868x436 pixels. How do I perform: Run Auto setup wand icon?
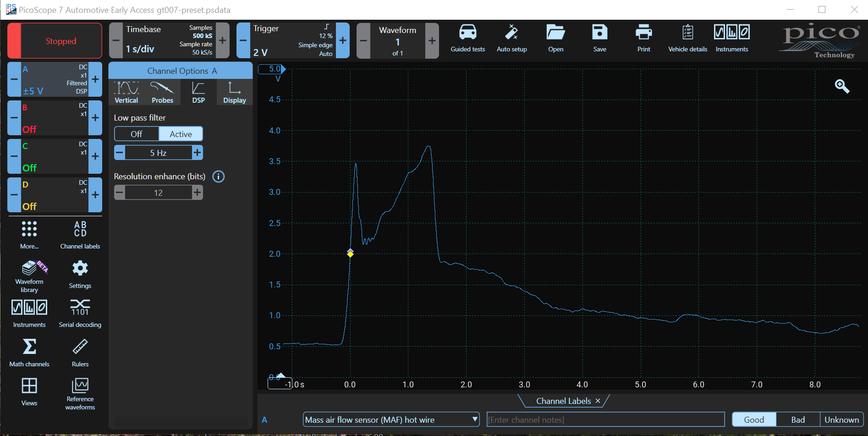pyautogui.click(x=511, y=39)
